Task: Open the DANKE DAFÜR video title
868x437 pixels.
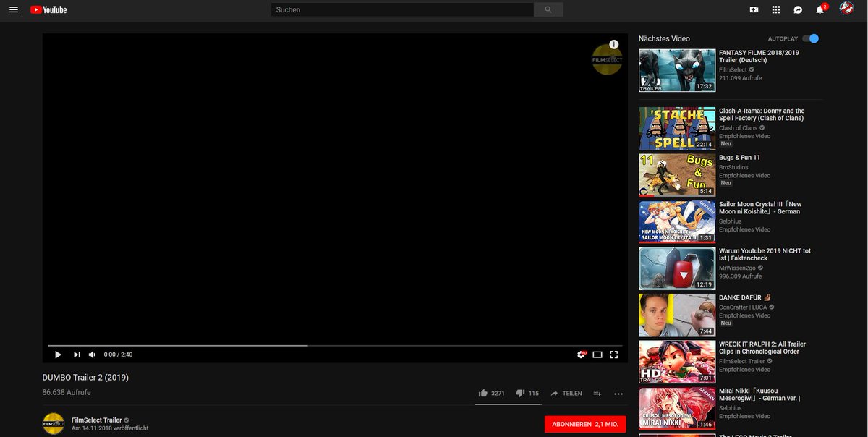Action: coord(745,297)
